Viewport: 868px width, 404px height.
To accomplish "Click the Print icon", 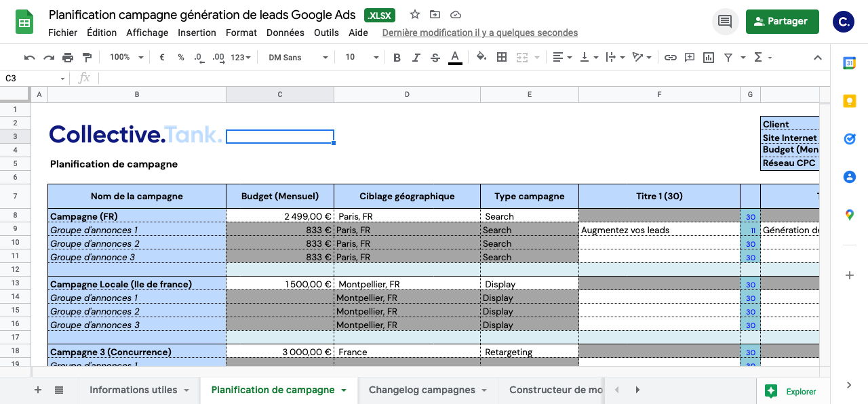I will click(x=68, y=58).
